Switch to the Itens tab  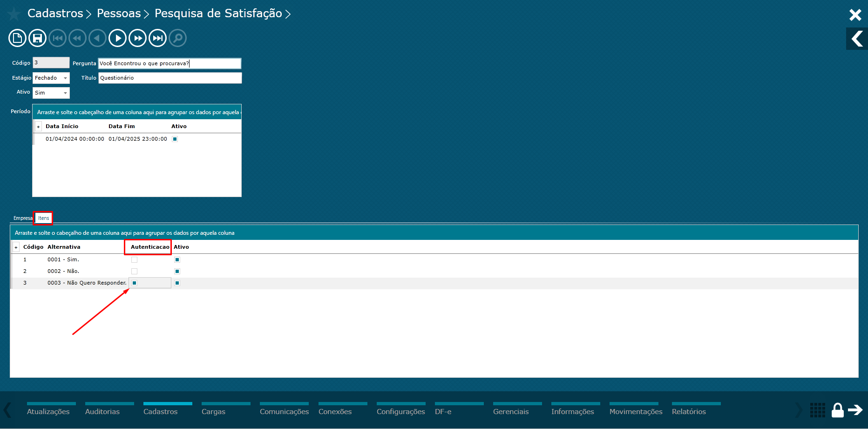coord(43,218)
